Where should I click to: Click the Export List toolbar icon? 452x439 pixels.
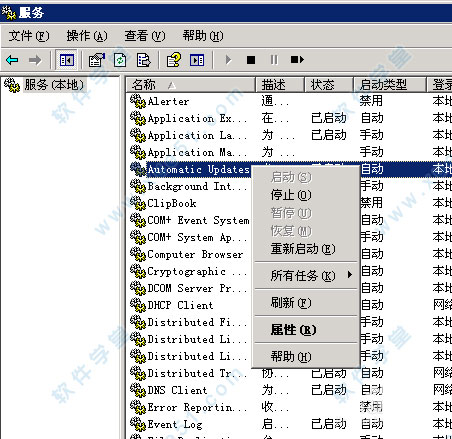tap(143, 60)
